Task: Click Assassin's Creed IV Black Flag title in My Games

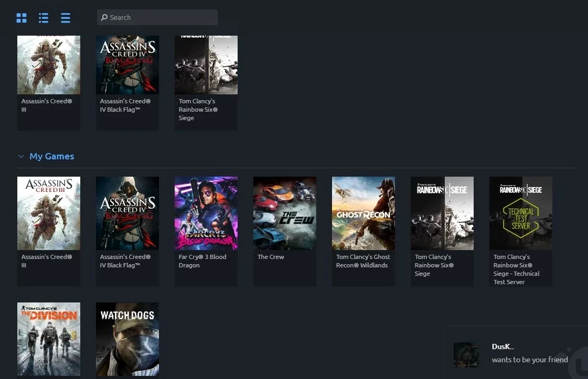Action: pos(125,261)
